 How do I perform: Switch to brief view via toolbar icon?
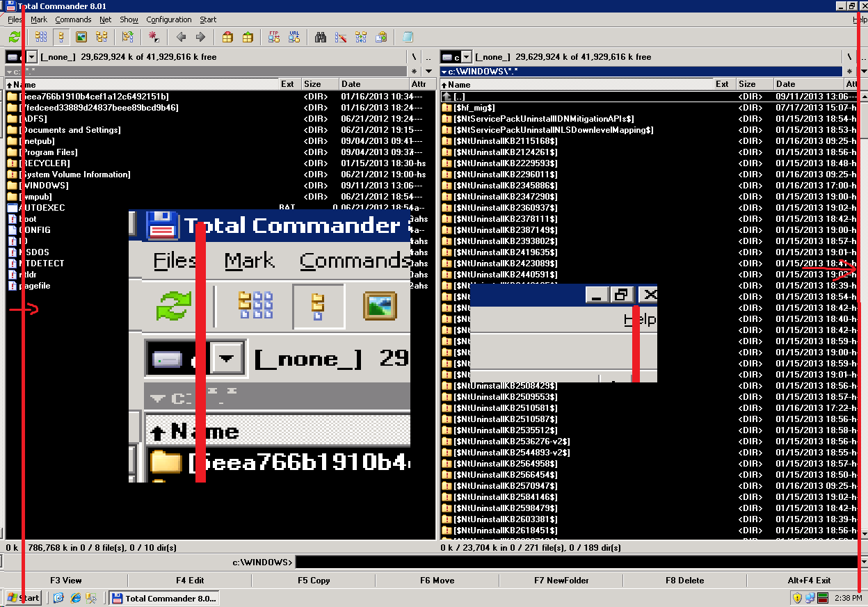pyautogui.click(x=41, y=38)
